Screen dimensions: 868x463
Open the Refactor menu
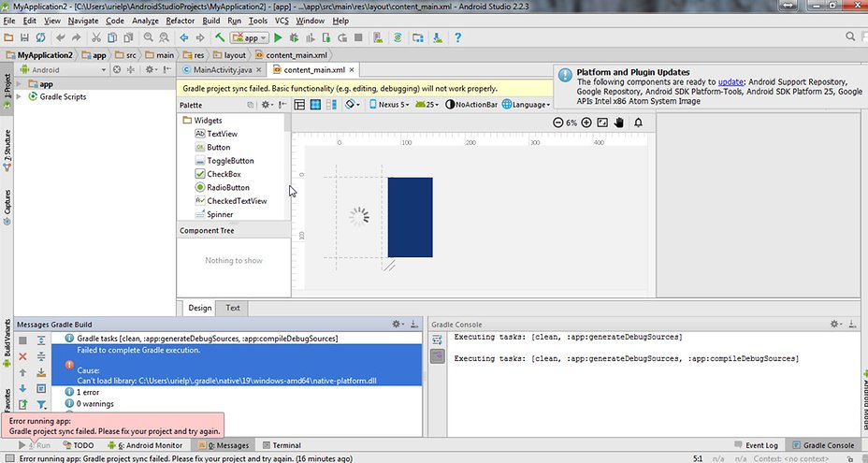click(181, 21)
